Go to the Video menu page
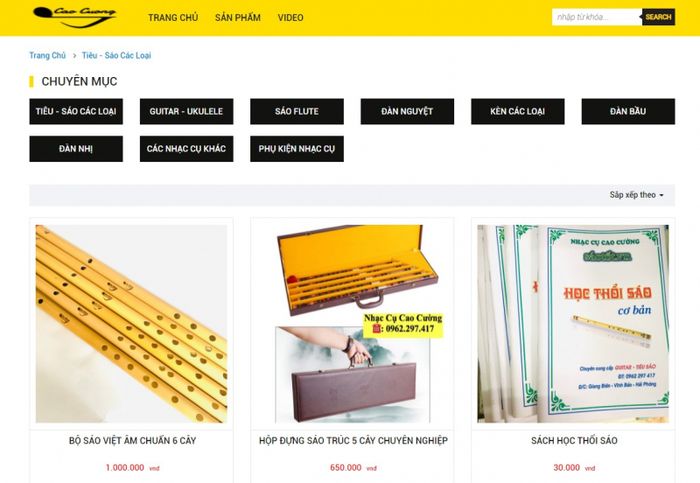Viewport: 700px width, 483px height. coord(291,18)
